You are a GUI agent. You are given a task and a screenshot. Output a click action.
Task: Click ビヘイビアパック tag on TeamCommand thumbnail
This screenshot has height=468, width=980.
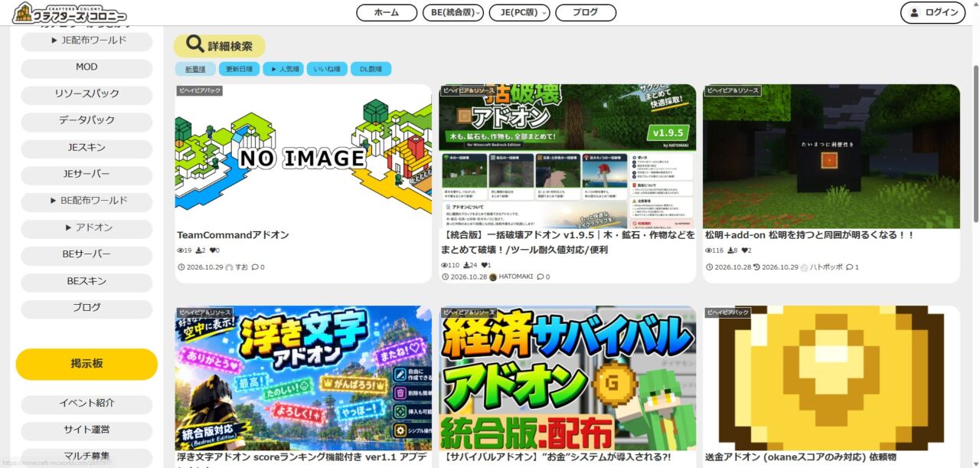[199, 90]
